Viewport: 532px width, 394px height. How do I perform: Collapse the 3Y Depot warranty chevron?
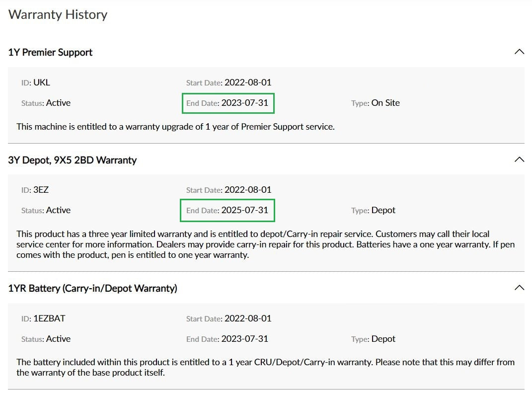pos(519,159)
